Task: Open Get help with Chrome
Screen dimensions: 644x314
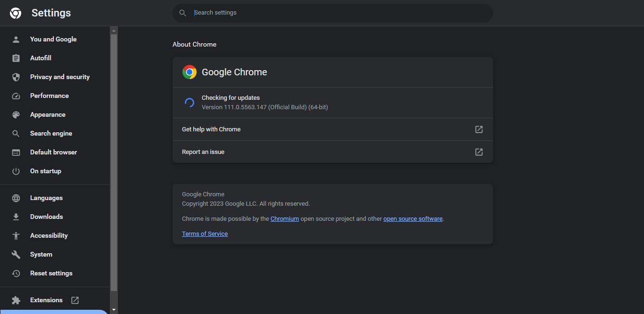Action: point(333,129)
